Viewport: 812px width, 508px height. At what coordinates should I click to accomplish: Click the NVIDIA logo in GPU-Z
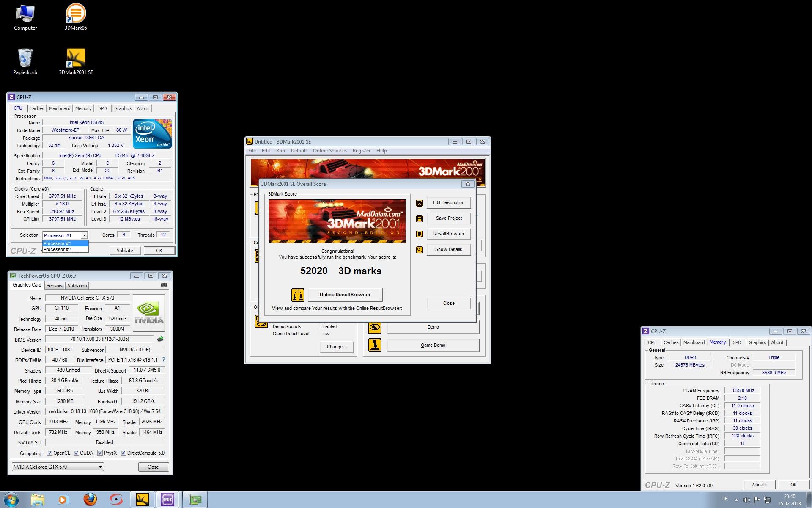pos(149,313)
